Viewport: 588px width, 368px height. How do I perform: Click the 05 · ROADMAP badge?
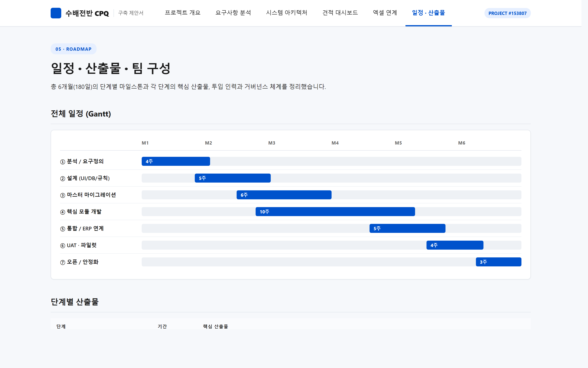tap(73, 49)
